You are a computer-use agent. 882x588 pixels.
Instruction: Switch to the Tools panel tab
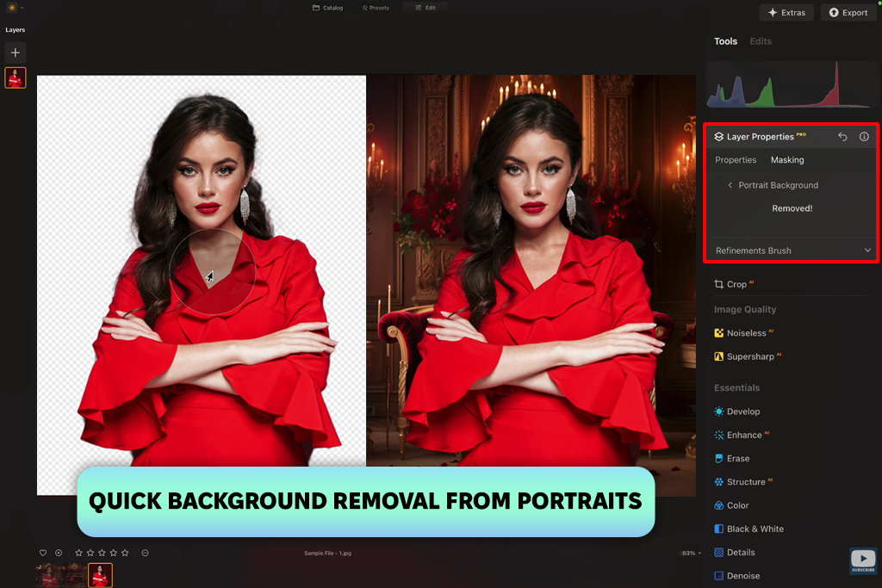point(725,41)
